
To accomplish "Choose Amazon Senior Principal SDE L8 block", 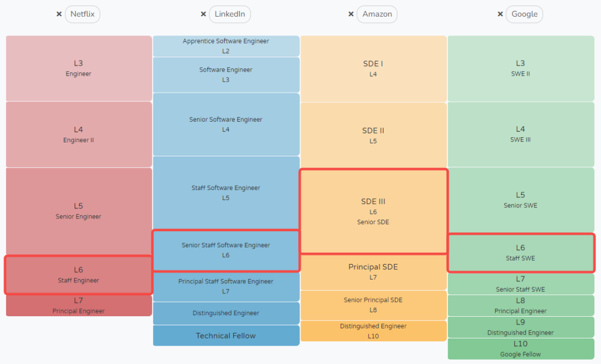I will (374, 305).
